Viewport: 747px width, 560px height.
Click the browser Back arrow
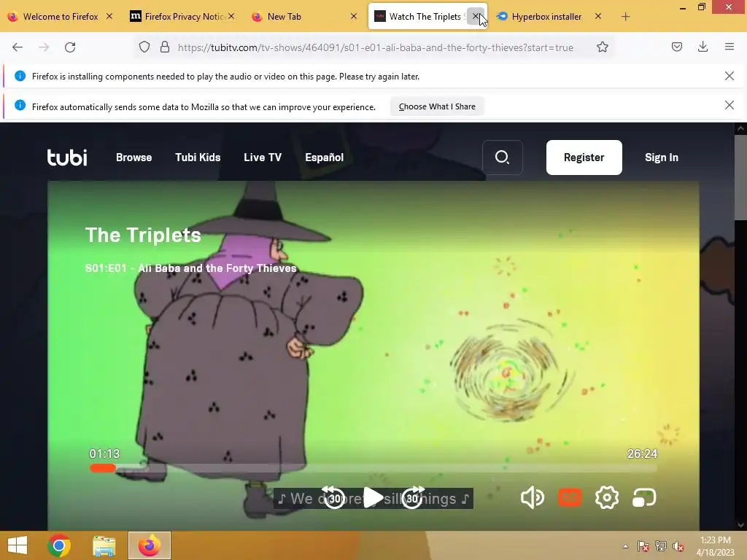(18, 47)
